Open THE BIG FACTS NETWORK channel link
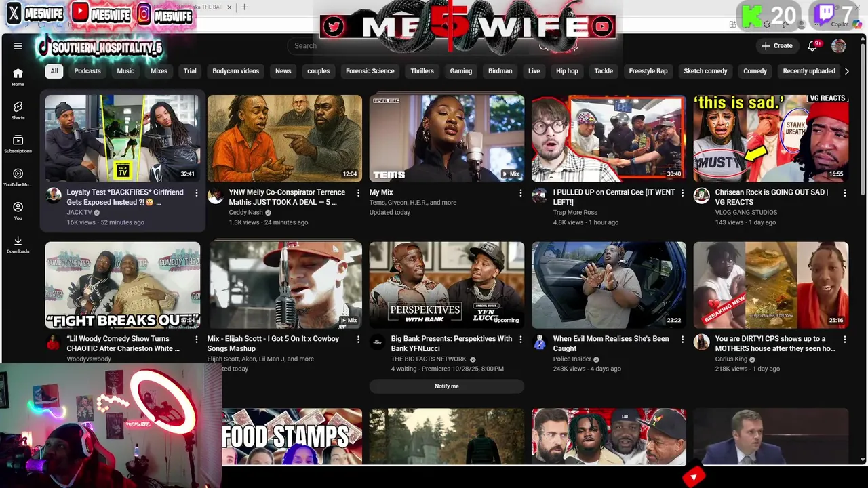 (429, 359)
